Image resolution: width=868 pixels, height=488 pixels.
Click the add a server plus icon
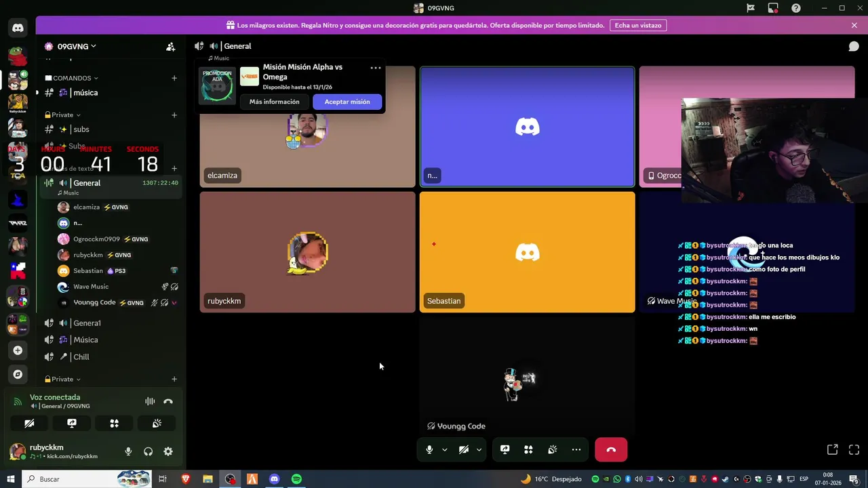(x=18, y=350)
